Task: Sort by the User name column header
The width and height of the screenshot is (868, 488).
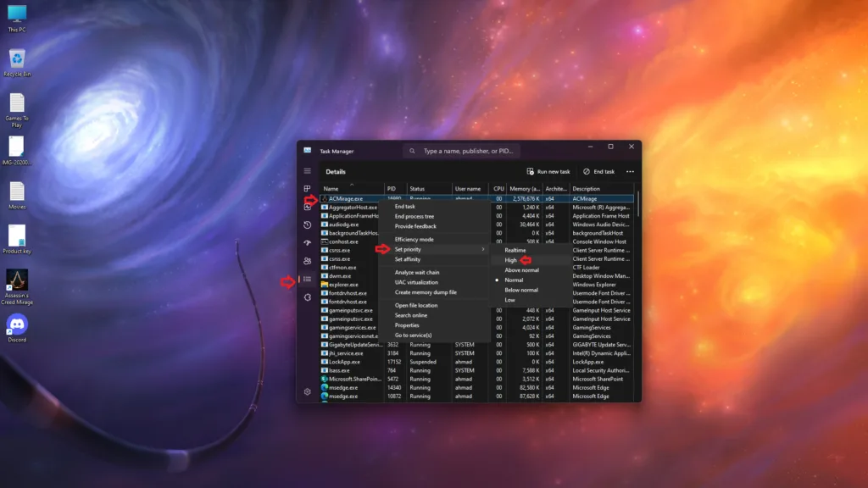Action: coord(471,189)
